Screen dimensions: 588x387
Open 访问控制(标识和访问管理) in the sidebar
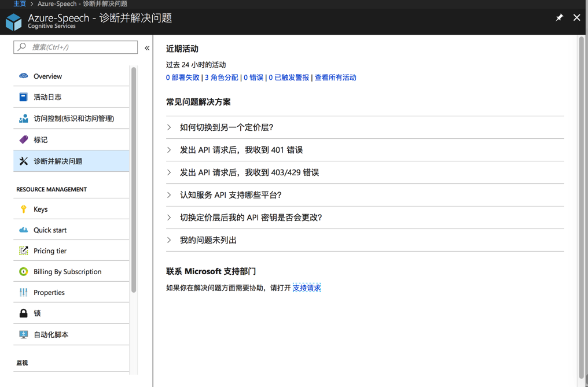71,119
